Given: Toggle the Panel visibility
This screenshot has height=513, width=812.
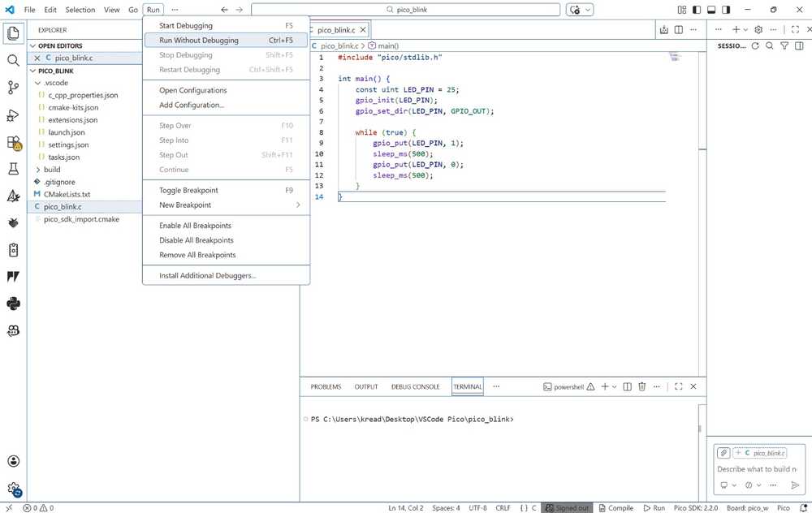Looking at the screenshot, I should point(710,9).
